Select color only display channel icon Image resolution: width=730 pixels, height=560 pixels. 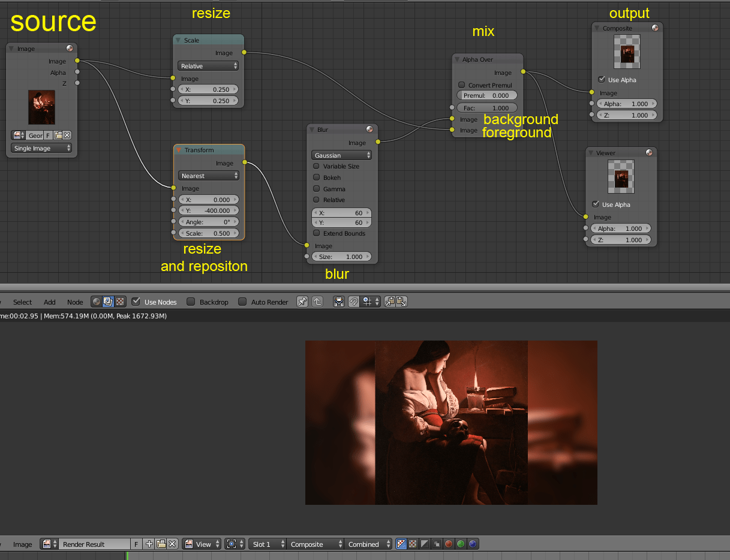413,544
